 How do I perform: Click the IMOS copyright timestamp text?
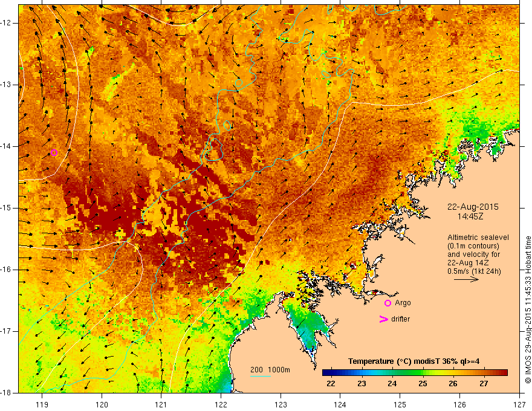pyautogui.click(x=528, y=310)
